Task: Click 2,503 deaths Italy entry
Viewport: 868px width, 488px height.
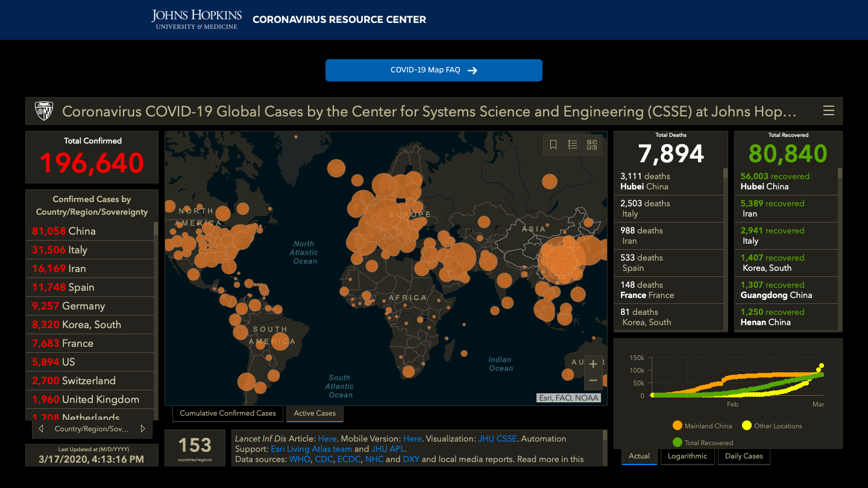Action: click(668, 209)
